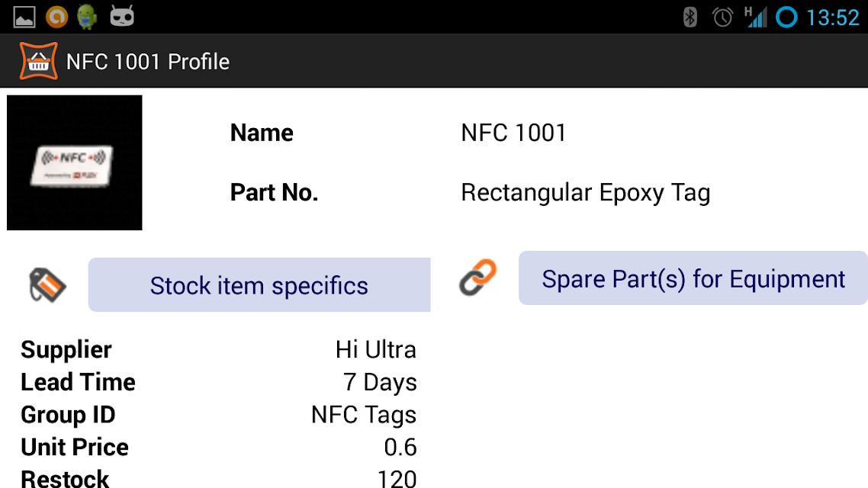The image size is (868, 488).
Task: Open Stock item specifics section
Action: pos(259,284)
